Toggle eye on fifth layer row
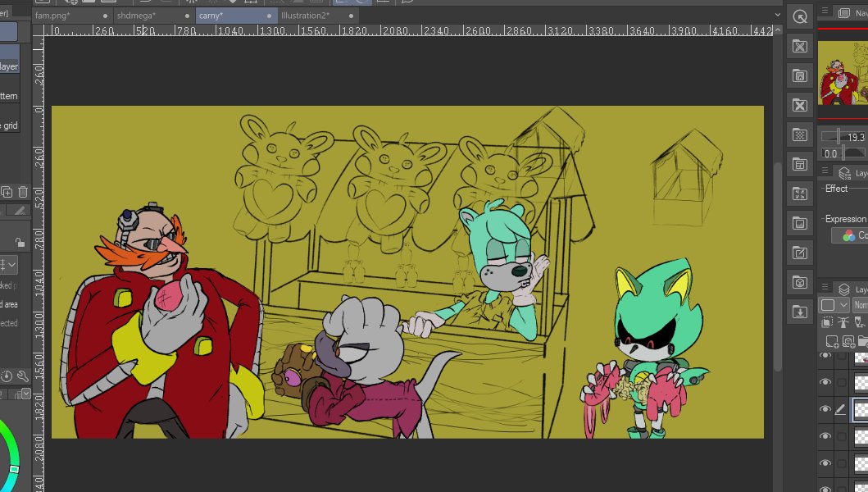 (825, 463)
